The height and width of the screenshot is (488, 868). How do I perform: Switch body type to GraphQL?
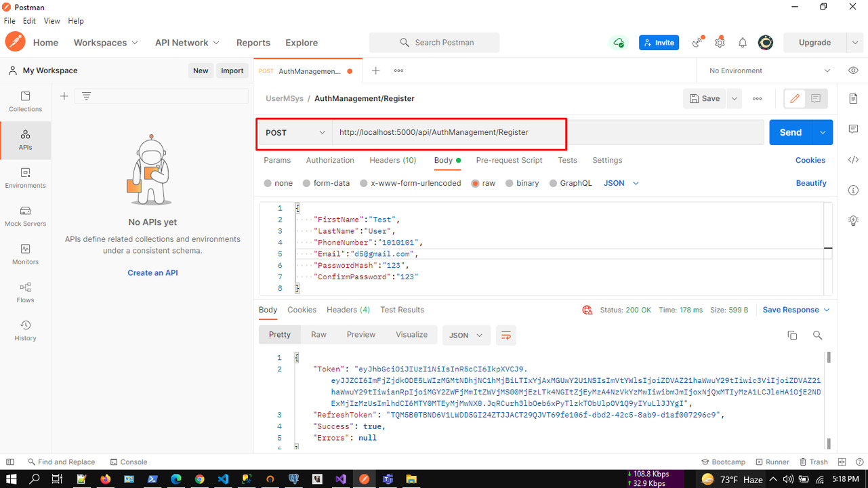pos(571,183)
